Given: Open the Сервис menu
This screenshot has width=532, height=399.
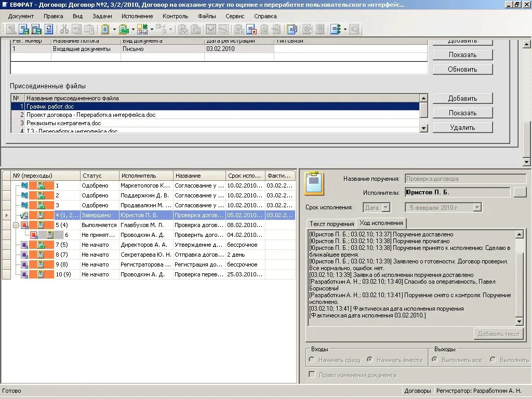Looking at the screenshot, I should pyautogui.click(x=235, y=16).
